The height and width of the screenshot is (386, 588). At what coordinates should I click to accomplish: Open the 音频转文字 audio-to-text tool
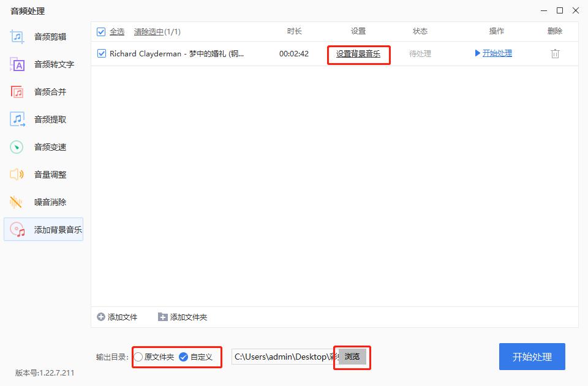point(42,64)
